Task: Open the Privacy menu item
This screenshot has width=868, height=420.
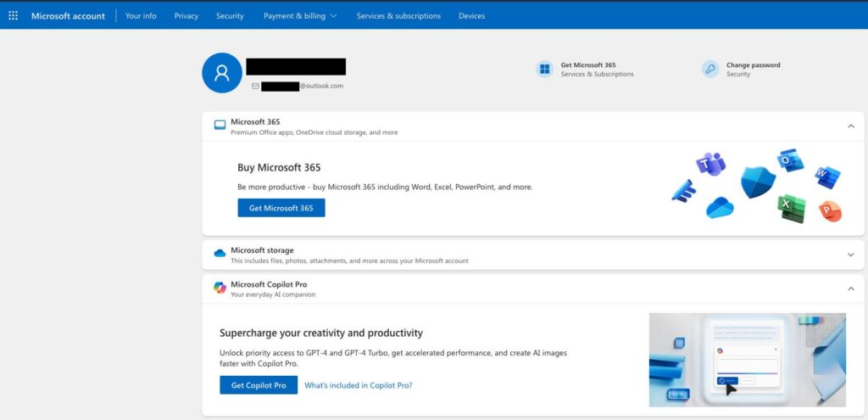Action: [186, 15]
